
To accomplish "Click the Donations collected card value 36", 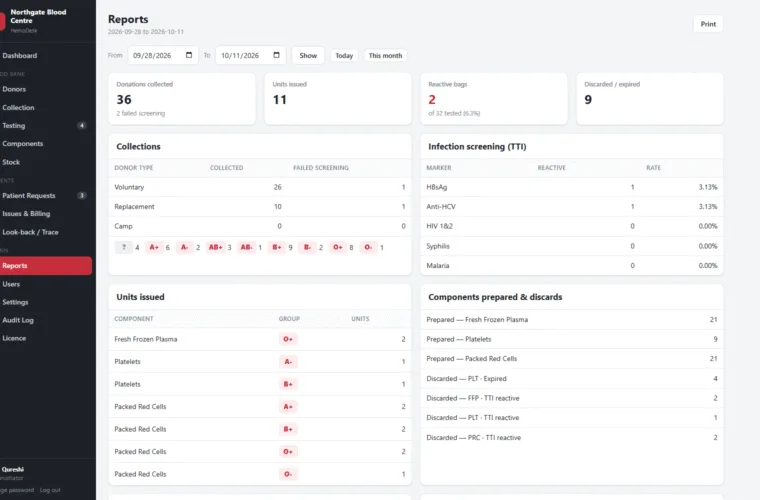I will 124,99.
